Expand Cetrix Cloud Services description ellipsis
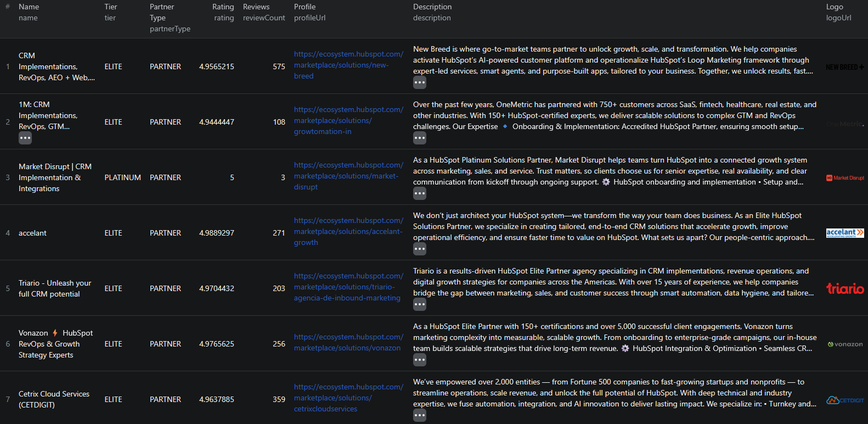 coord(420,416)
